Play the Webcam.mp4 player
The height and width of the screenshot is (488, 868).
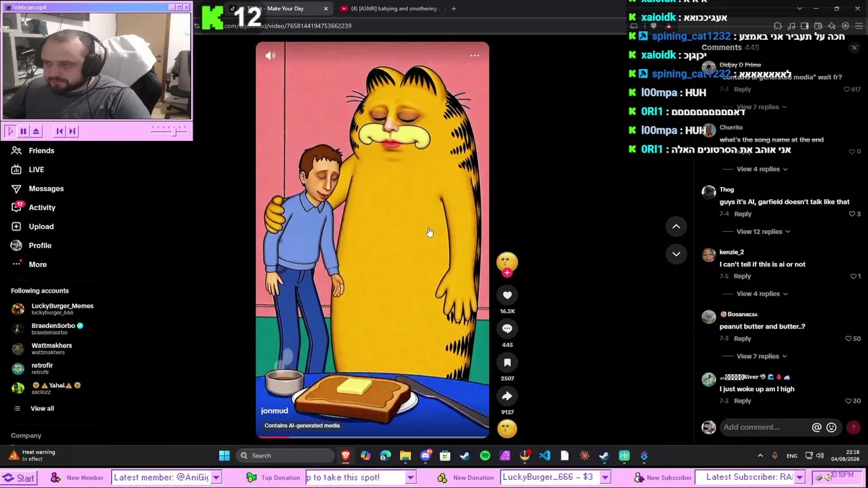[x=9, y=131]
